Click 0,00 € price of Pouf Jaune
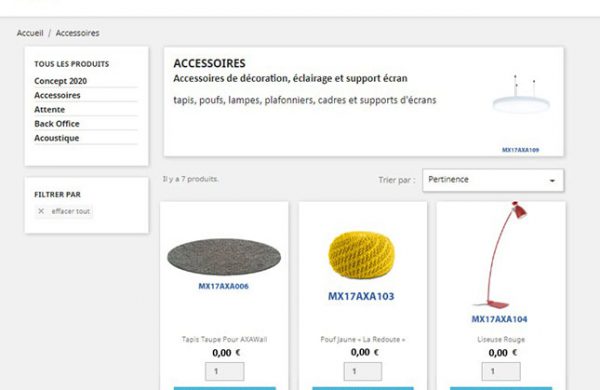 pyautogui.click(x=365, y=352)
